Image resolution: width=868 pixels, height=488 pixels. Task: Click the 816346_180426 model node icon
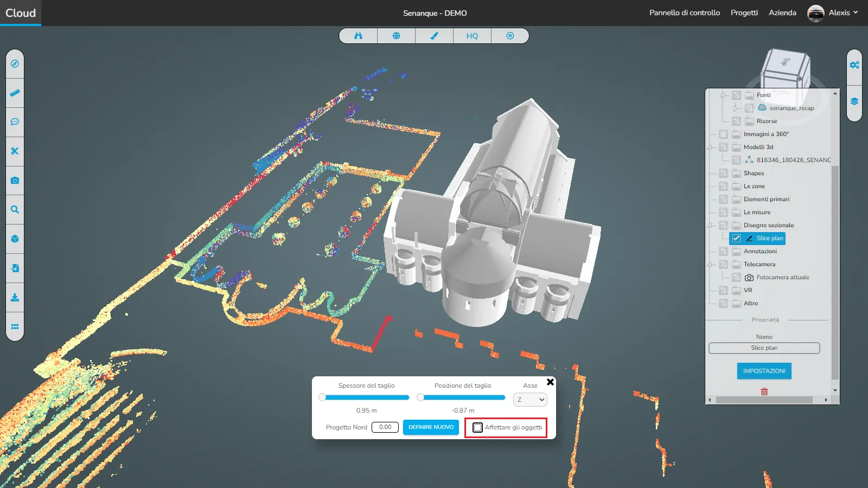click(x=749, y=160)
